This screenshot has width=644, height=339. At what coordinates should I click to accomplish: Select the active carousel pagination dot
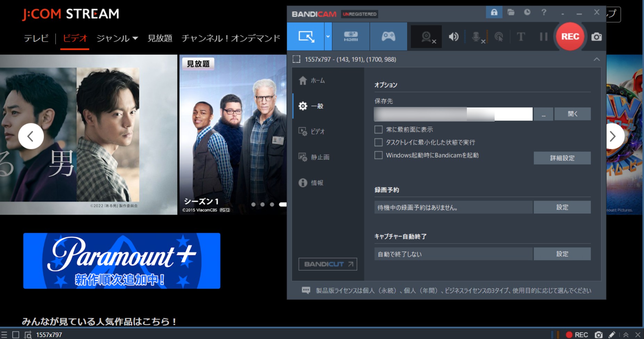283,205
